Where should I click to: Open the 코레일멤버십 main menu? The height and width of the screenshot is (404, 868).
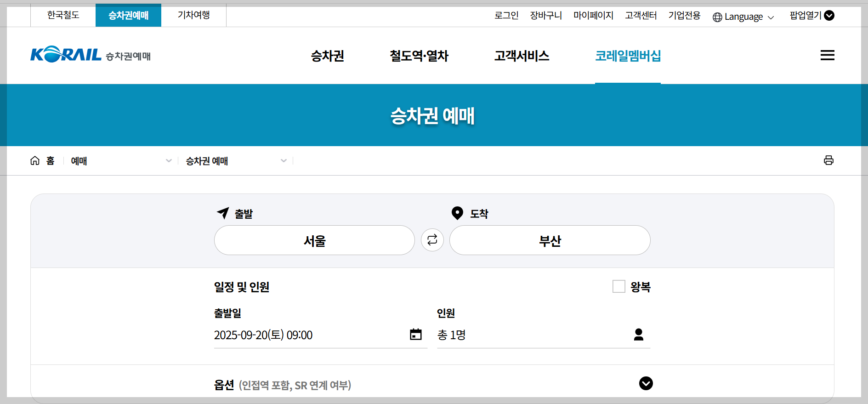[628, 56]
